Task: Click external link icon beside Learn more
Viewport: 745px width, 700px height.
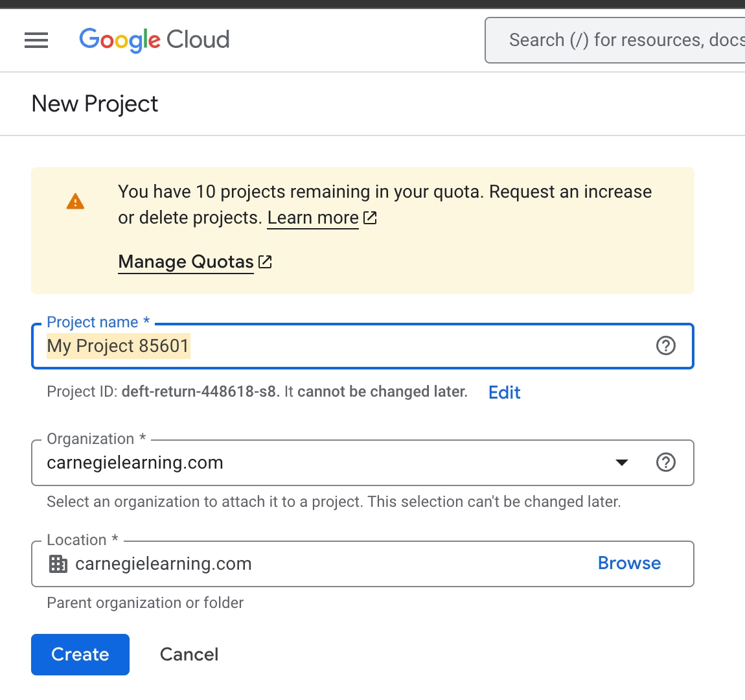Action: click(x=370, y=218)
